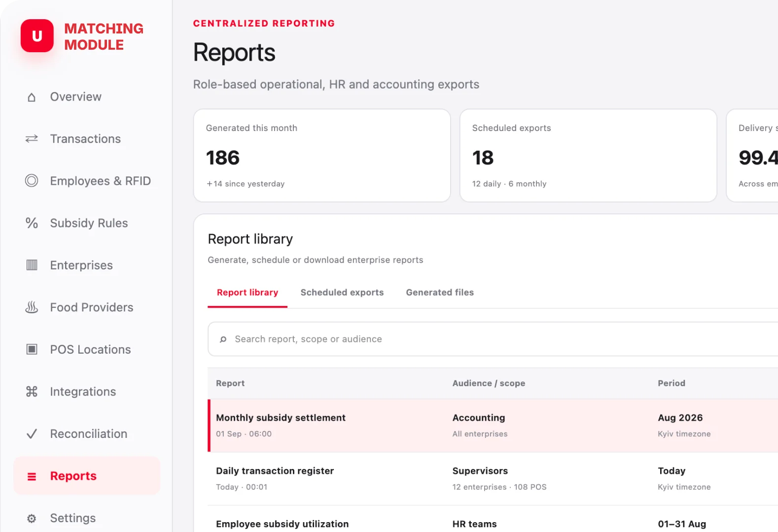Screen dimensions: 778x532
Task: Click the Accounting audience cell
Action: point(479,418)
